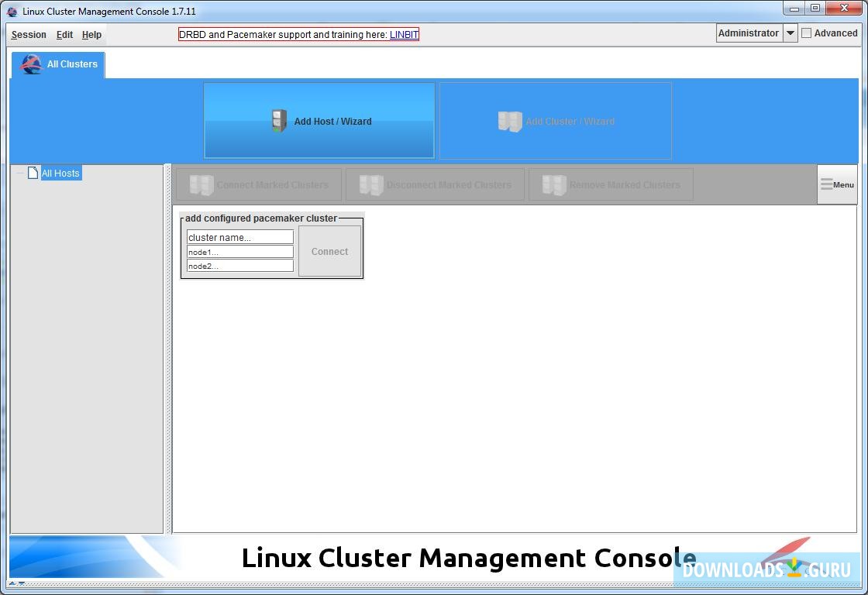
Task: Close the Linux Cluster Management Console window
Action: coord(844,9)
